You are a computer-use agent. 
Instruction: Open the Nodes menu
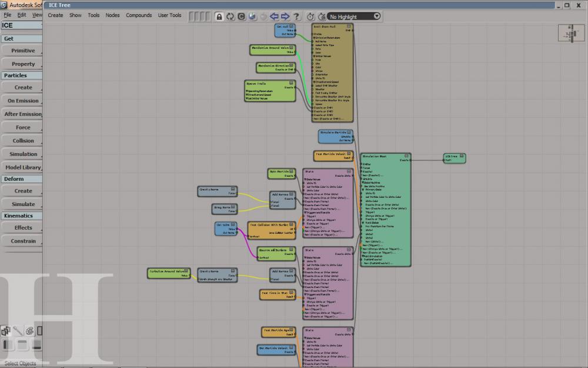click(x=112, y=15)
